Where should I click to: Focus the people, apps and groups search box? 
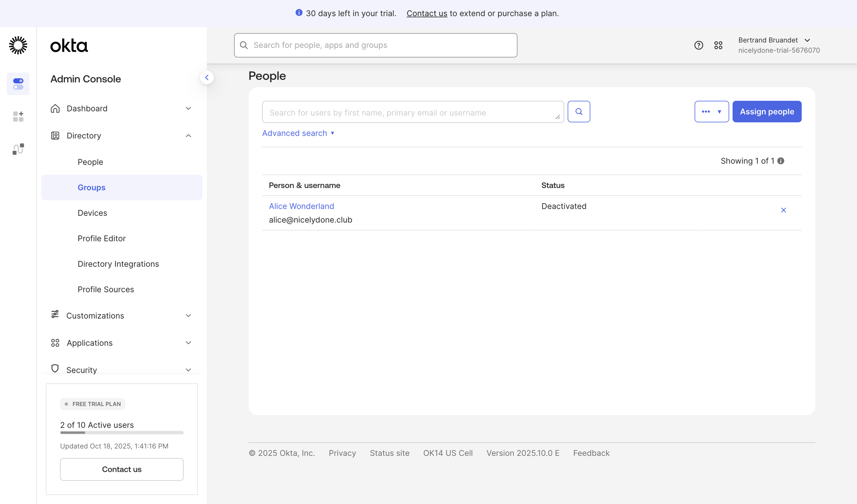[376, 45]
